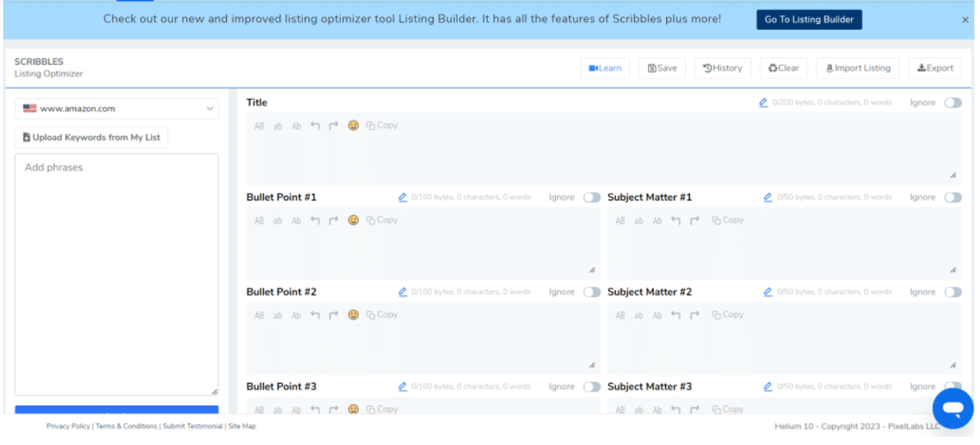The height and width of the screenshot is (445, 980).
Task: Click Copy in the Title toolbar
Action: (x=382, y=126)
